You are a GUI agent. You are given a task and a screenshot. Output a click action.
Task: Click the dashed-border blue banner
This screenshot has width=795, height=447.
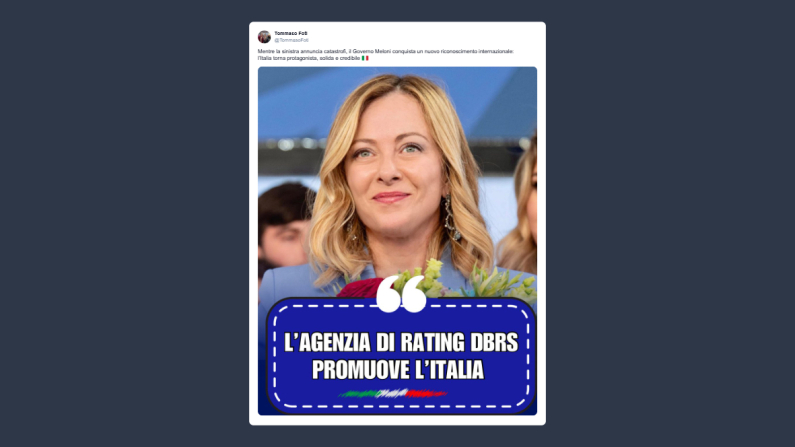click(401, 356)
